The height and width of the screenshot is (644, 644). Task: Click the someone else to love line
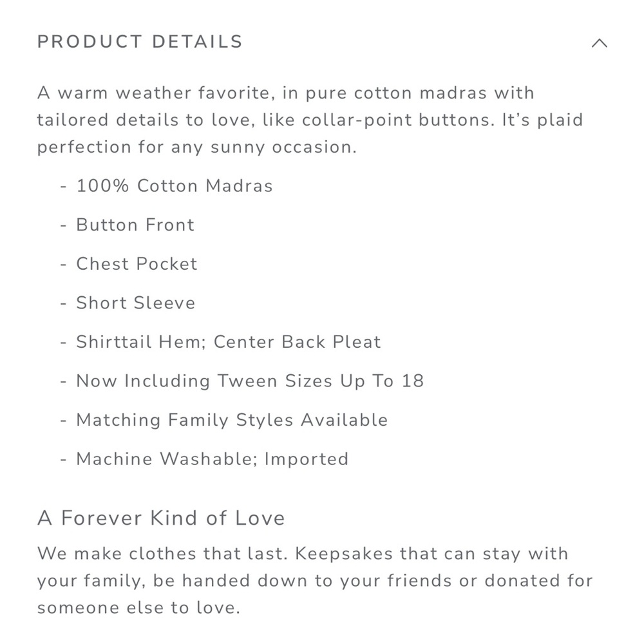pyautogui.click(x=138, y=608)
